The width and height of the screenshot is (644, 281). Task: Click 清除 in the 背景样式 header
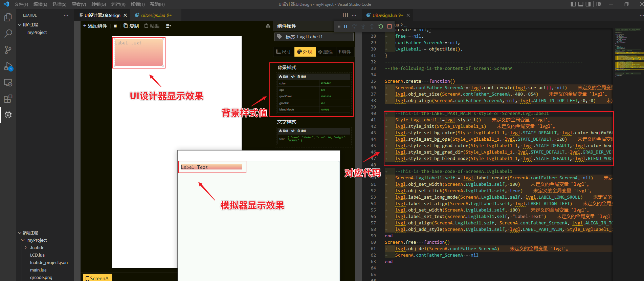click(x=302, y=77)
